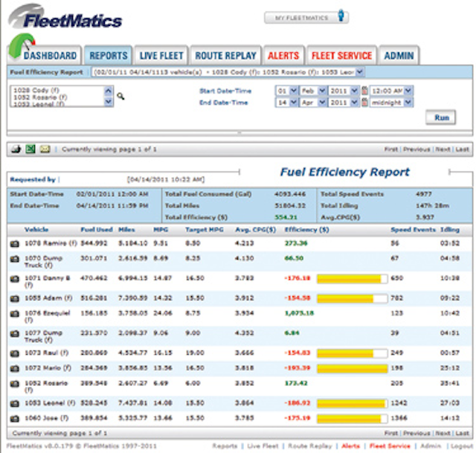Open the end date calendar icon
Viewport: 476px width, 453px height.
click(364, 103)
